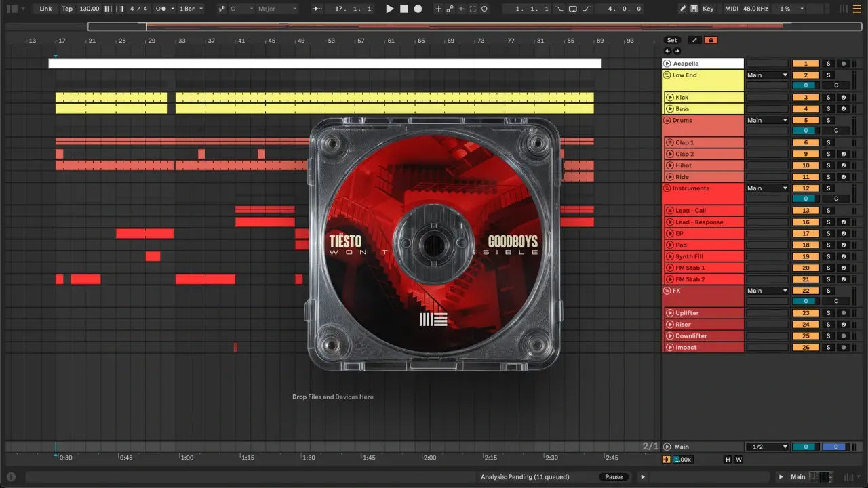Click the scale mode icon beside key chooser
The image size is (868, 488).
coord(222,9)
